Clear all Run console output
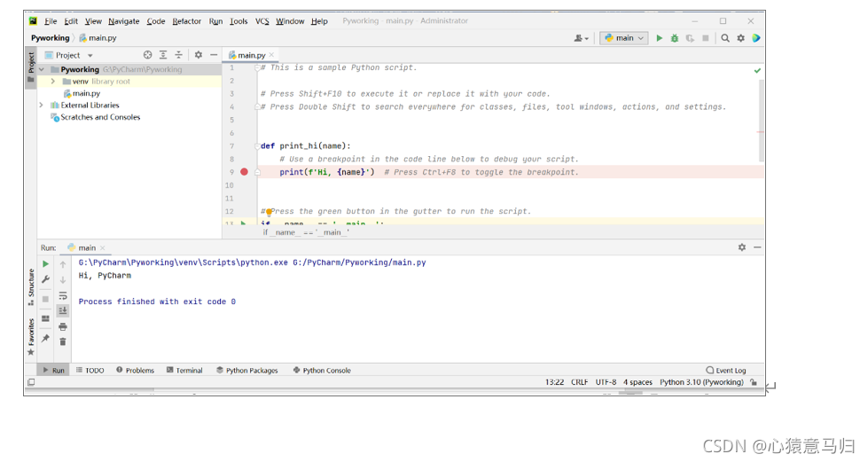 pos(63,341)
